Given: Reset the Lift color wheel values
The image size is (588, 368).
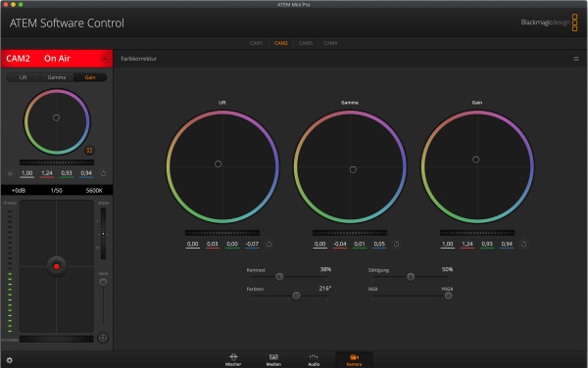Looking at the screenshot, I should click(x=269, y=244).
